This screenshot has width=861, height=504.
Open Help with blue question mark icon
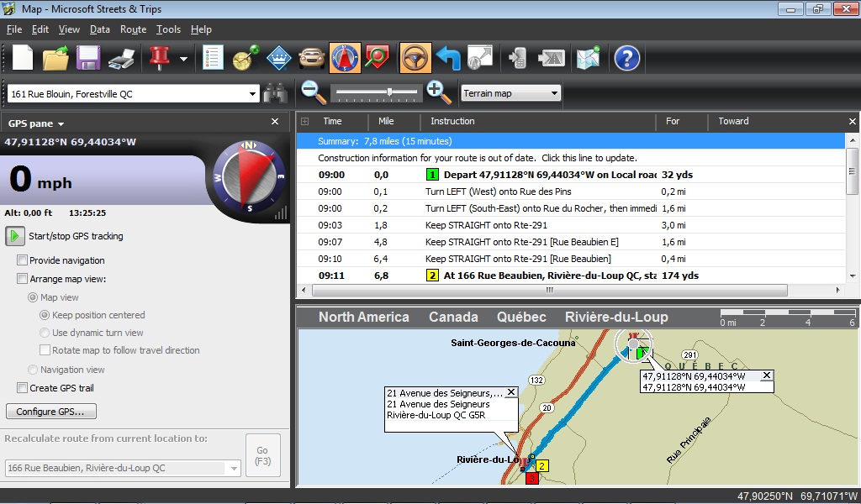coord(627,58)
